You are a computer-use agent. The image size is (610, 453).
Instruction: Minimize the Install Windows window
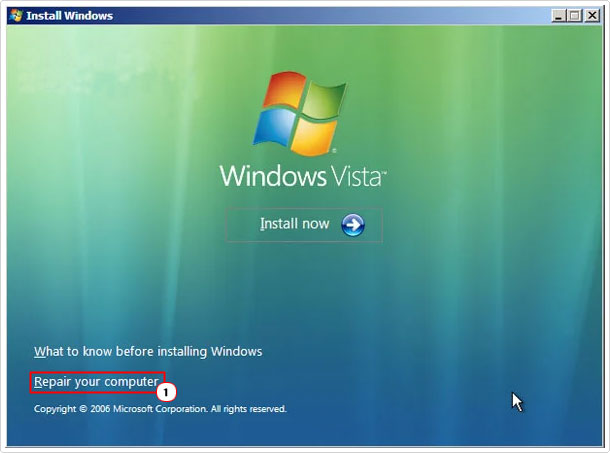click(x=558, y=16)
